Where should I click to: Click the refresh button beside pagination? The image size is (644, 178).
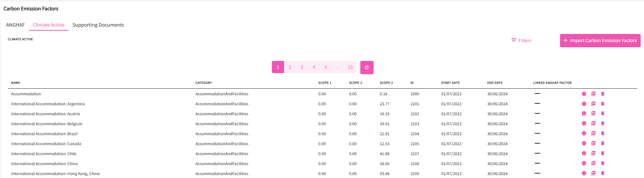(x=367, y=68)
